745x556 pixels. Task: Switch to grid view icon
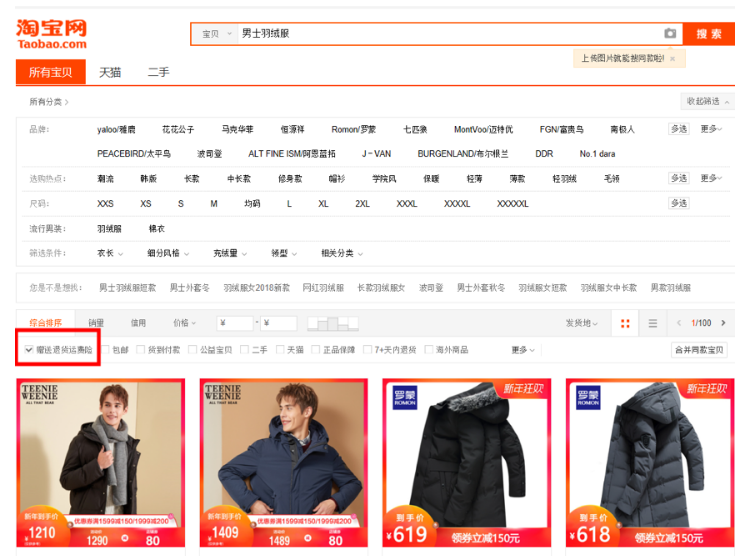point(625,323)
